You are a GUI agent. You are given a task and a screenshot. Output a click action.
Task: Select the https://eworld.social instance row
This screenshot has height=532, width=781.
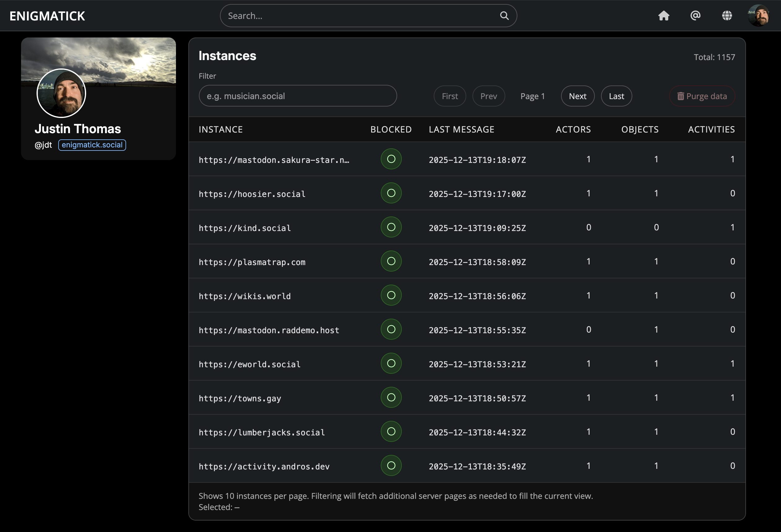pyautogui.click(x=249, y=364)
